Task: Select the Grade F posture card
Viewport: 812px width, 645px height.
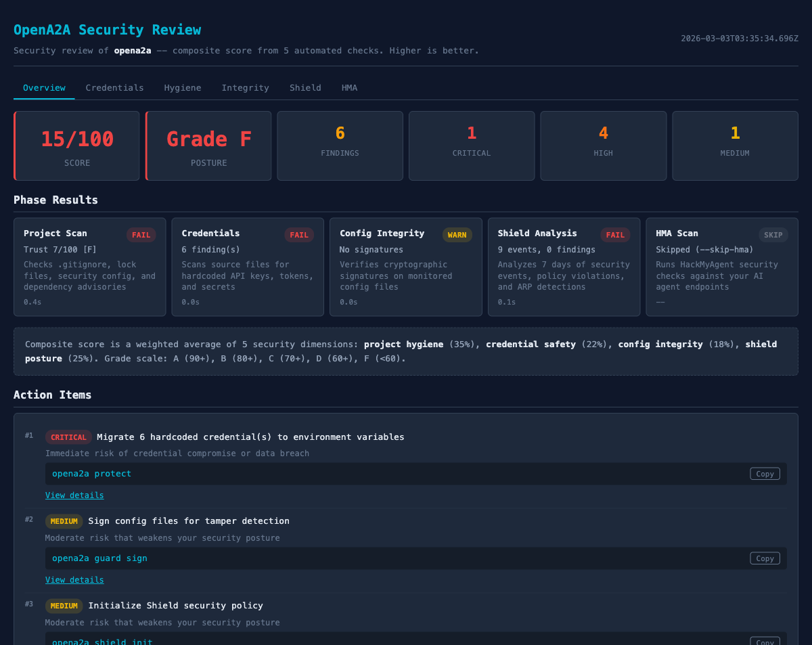Action: (x=208, y=146)
